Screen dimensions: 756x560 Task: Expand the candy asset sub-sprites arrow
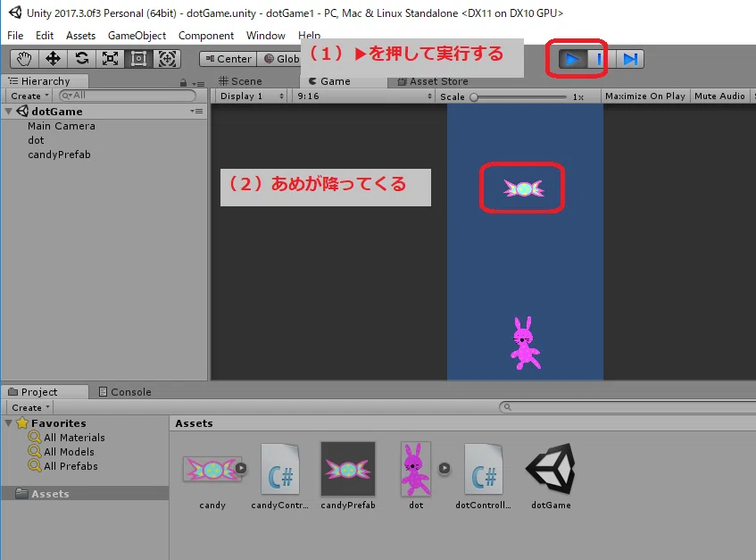[241, 468]
